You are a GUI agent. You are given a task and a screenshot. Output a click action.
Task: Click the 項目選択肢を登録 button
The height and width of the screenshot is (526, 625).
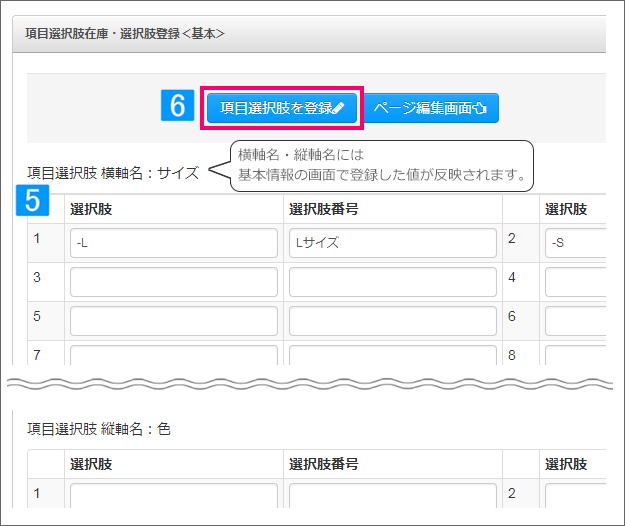point(282,108)
